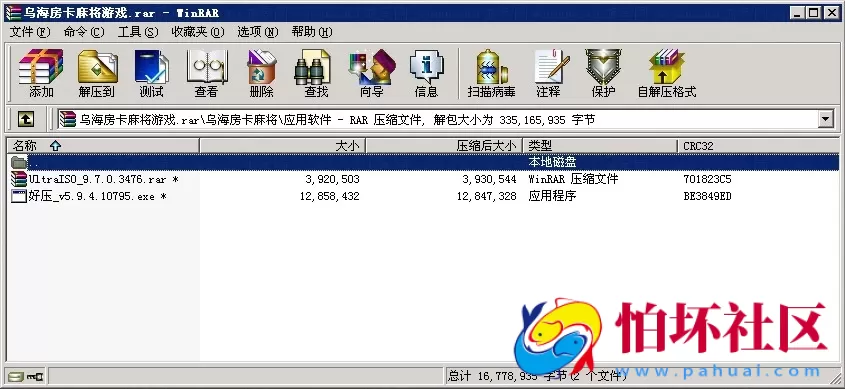Sort by CRC32 column header
This screenshot has height=389, width=845.
(758, 145)
